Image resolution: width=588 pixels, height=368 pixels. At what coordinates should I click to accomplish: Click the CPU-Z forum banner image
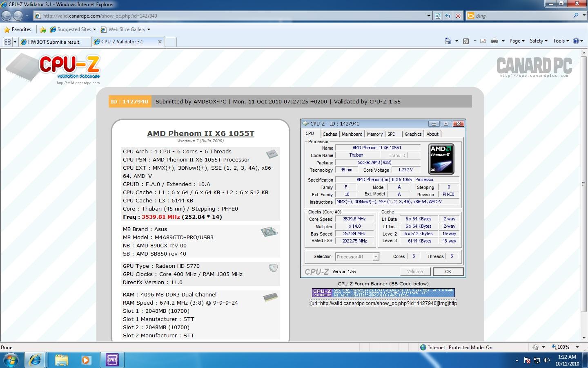[x=383, y=292]
